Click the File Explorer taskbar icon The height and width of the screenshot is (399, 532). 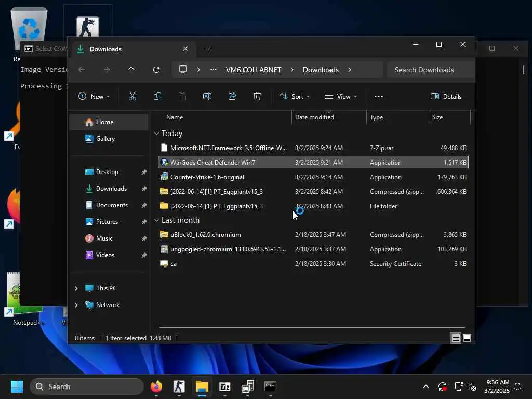click(202, 387)
